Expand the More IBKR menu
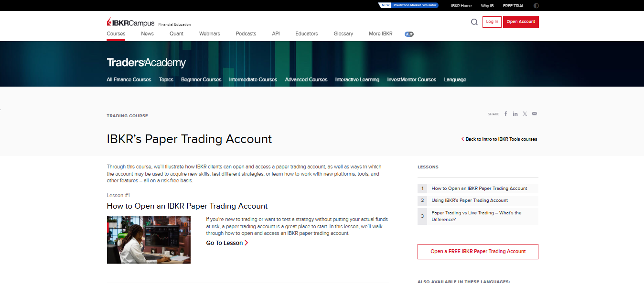The width and height of the screenshot is (644, 289). (x=381, y=34)
